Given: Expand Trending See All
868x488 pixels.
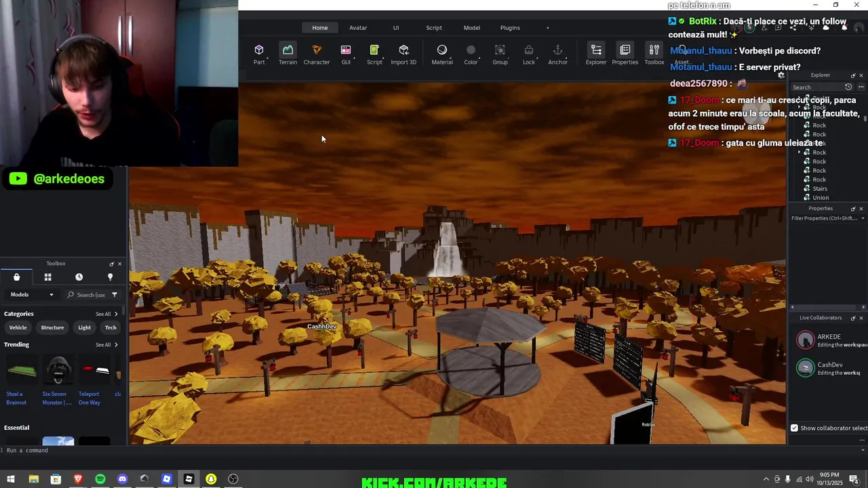Looking at the screenshot, I should coord(106,344).
